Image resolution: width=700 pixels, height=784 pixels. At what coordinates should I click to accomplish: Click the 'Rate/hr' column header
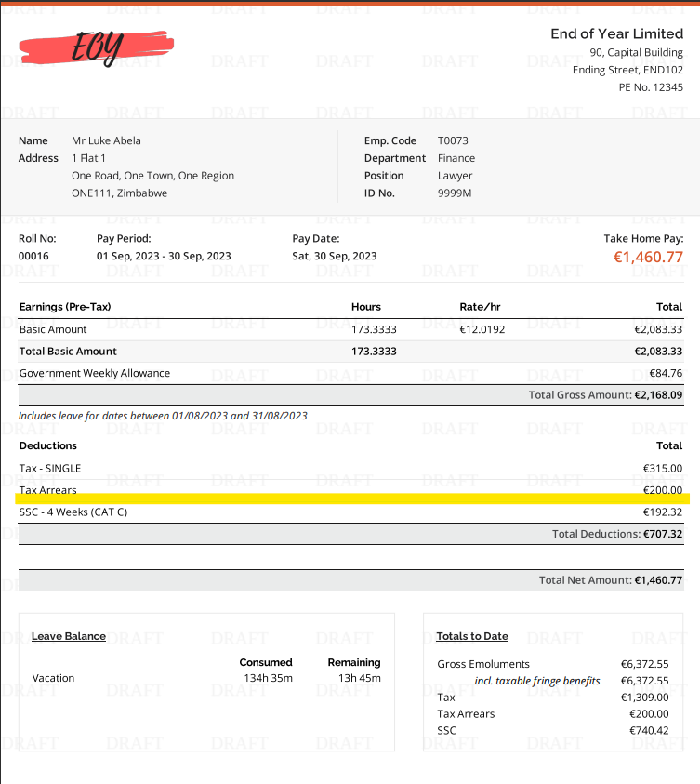481,307
